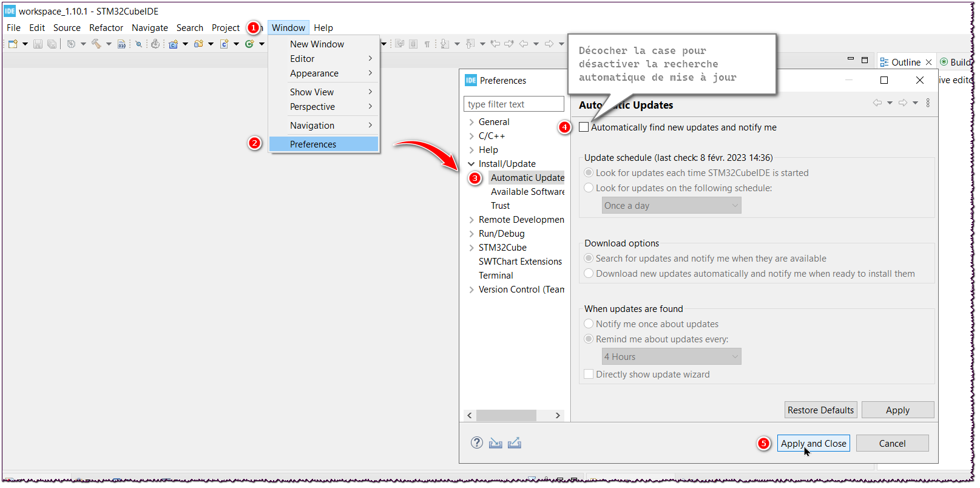The image size is (980, 488).
Task: Click the binary 010 file toolbar icon
Action: coord(121,44)
